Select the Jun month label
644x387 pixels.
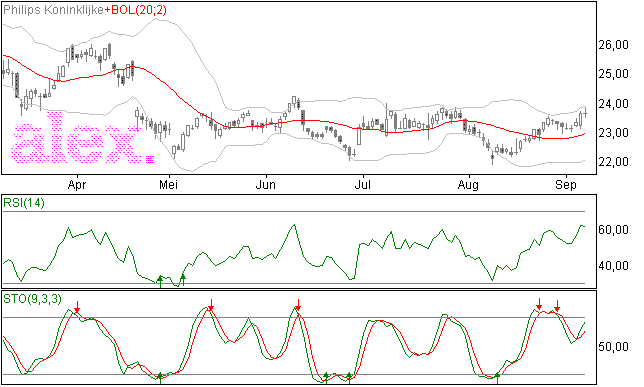[x=266, y=185]
